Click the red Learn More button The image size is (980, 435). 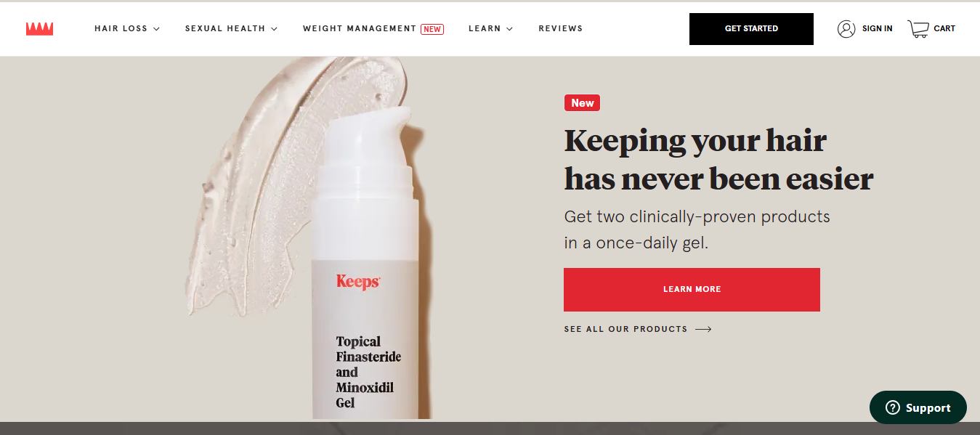[x=692, y=290]
